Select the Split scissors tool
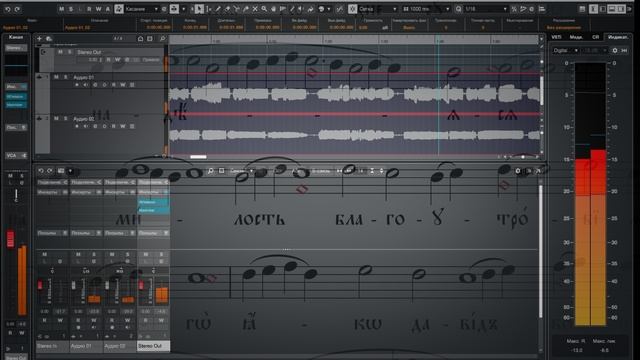Screen dimensions: 640x360 [x=236, y=9]
